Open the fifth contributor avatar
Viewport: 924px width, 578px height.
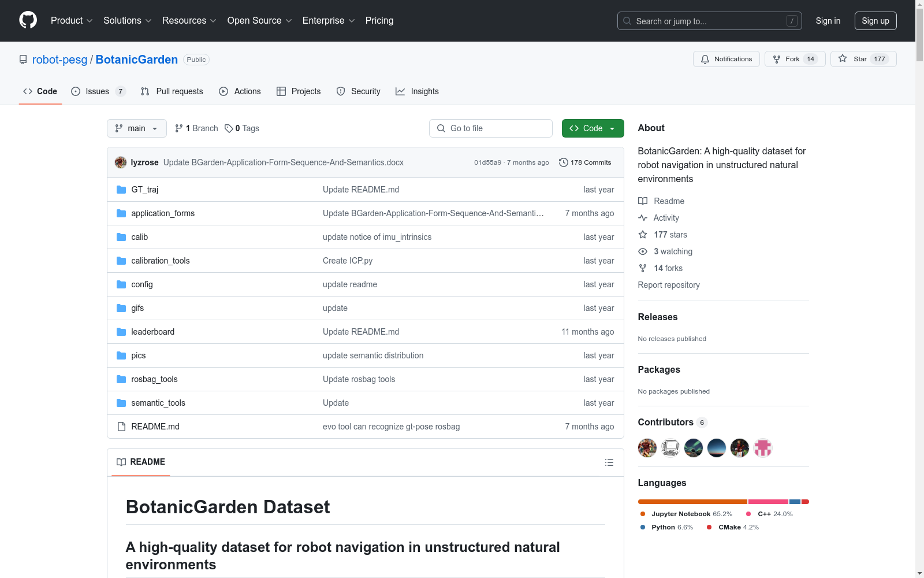coord(740,448)
